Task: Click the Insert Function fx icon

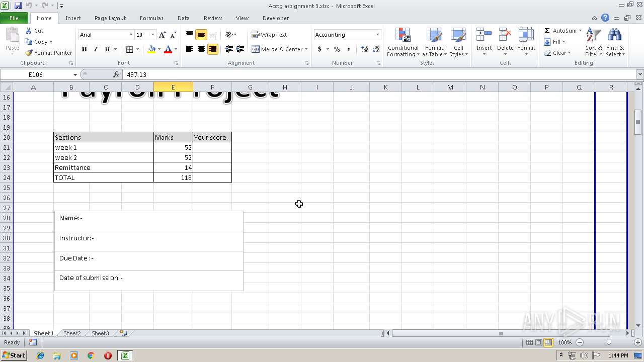Action: click(x=116, y=74)
